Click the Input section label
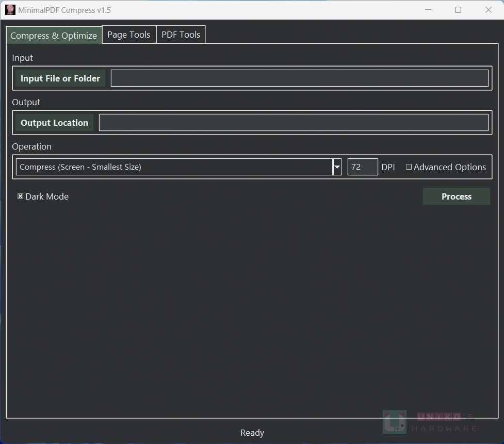 [x=22, y=58]
